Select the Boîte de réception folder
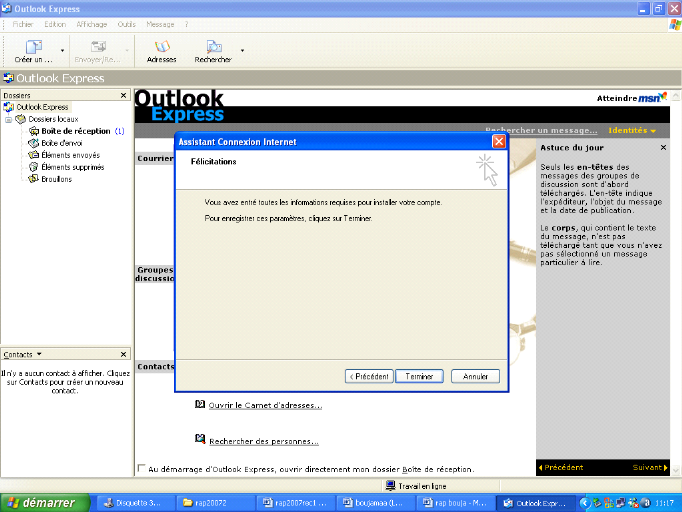Viewport: 682px width, 512px height. 75,131
